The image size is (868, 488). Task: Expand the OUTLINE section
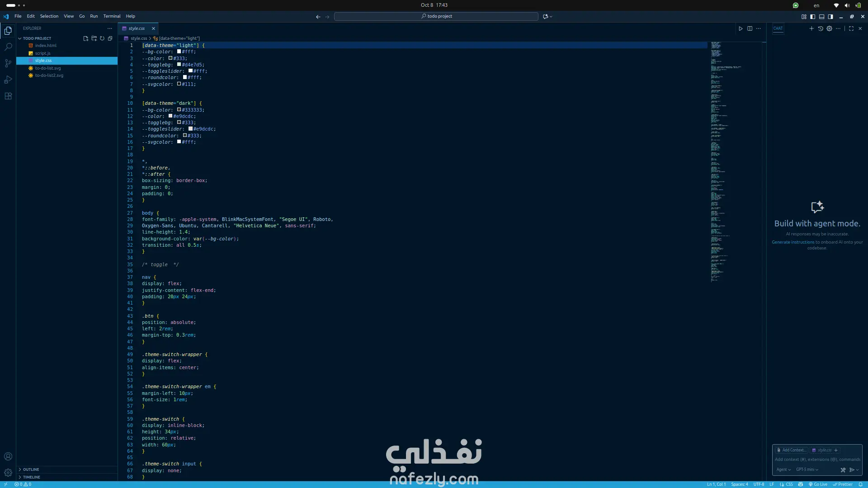click(x=31, y=469)
